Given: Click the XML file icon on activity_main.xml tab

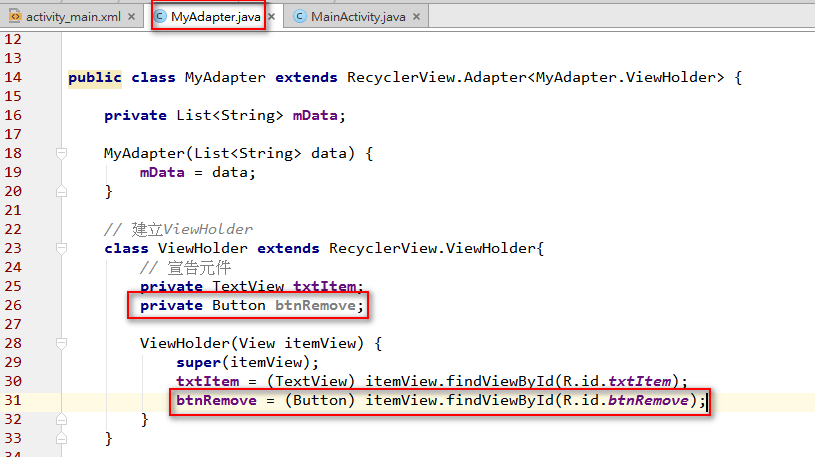Looking at the screenshot, I should (x=15, y=17).
